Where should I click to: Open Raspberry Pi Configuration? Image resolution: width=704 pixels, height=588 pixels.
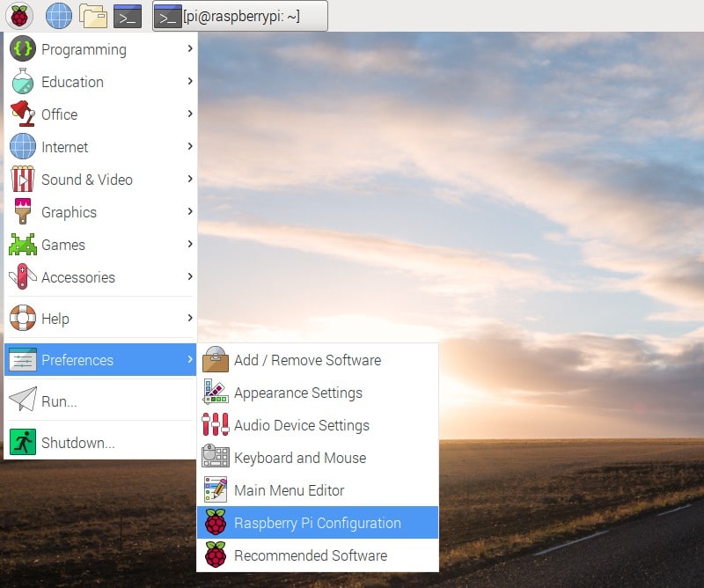[x=318, y=522]
